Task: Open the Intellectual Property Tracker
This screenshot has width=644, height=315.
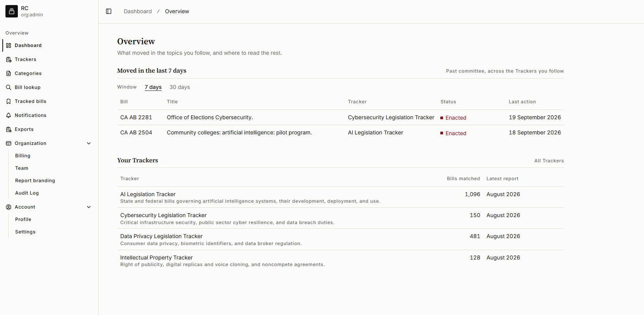Action: click(156, 258)
